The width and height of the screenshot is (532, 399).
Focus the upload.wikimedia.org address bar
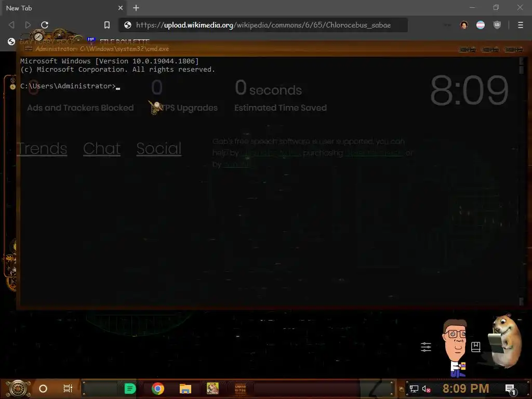(x=263, y=25)
